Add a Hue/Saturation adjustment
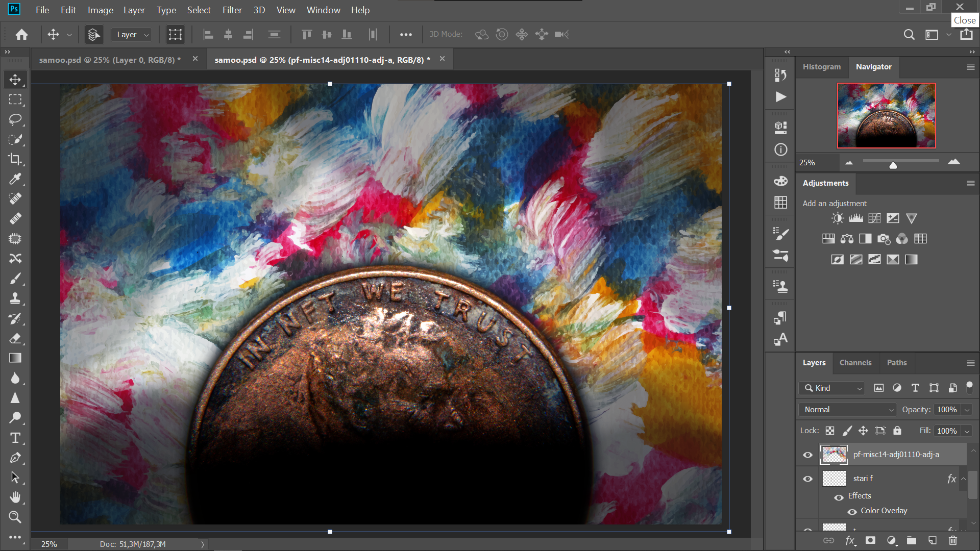 [x=828, y=239]
